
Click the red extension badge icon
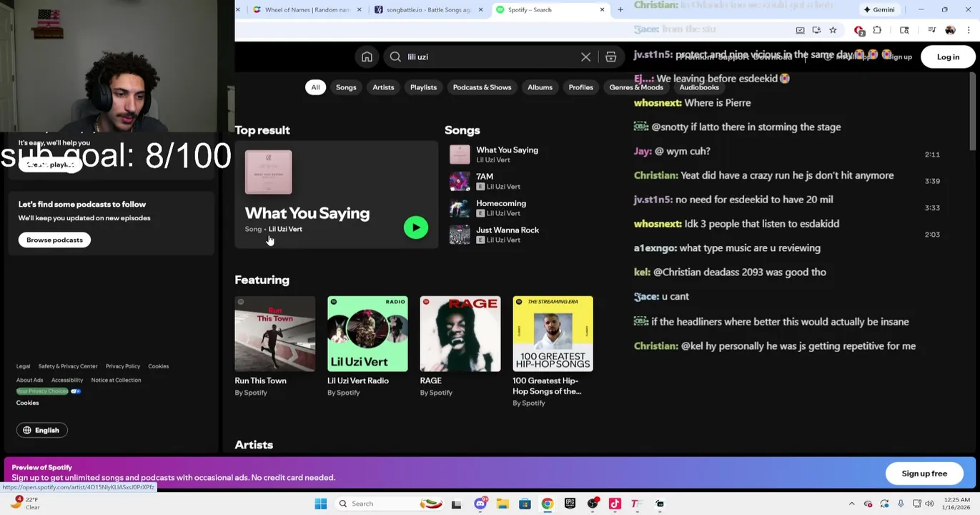(859, 30)
